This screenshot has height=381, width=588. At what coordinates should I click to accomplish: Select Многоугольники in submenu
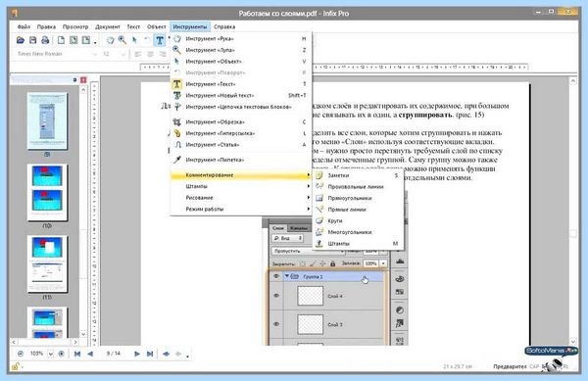358,232
